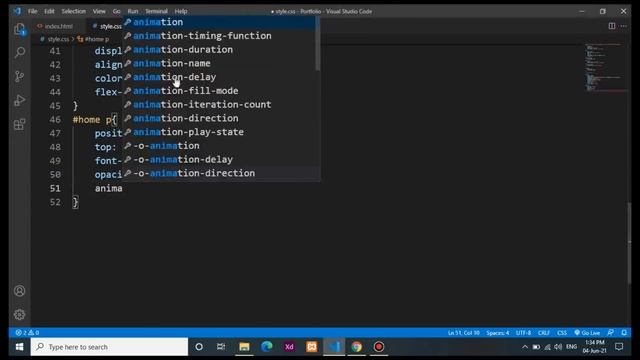Image resolution: width=640 pixels, height=360 pixels.
Task: Select animation-fill-mode suggestion
Action: pos(220,91)
